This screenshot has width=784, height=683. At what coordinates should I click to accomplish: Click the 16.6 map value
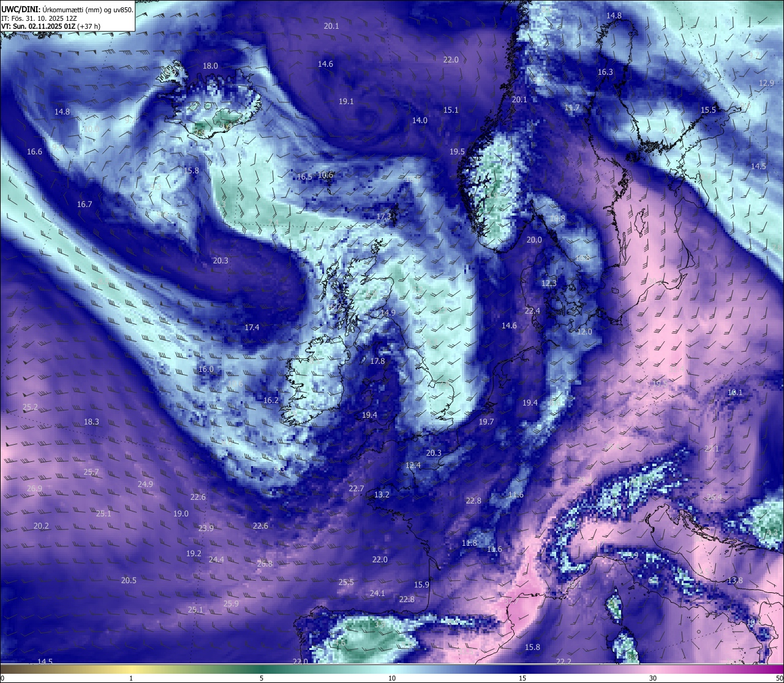click(x=34, y=151)
